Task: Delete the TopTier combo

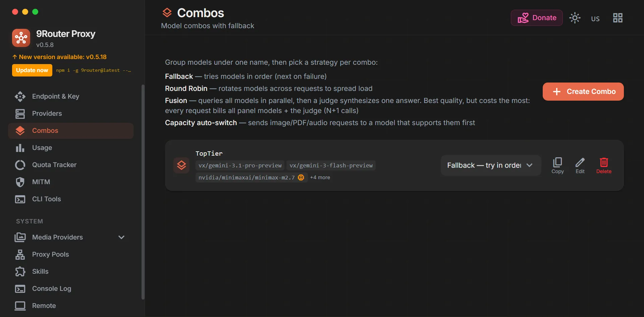Action: point(604,165)
